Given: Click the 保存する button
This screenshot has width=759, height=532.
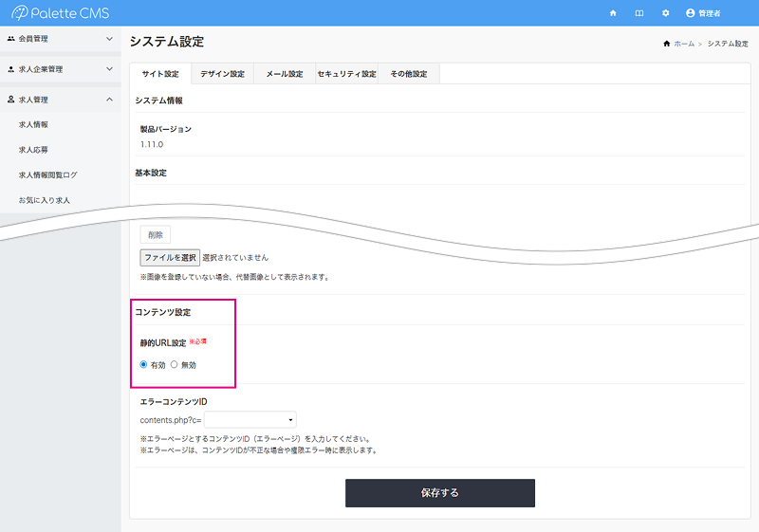Looking at the screenshot, I should [439, 493].
